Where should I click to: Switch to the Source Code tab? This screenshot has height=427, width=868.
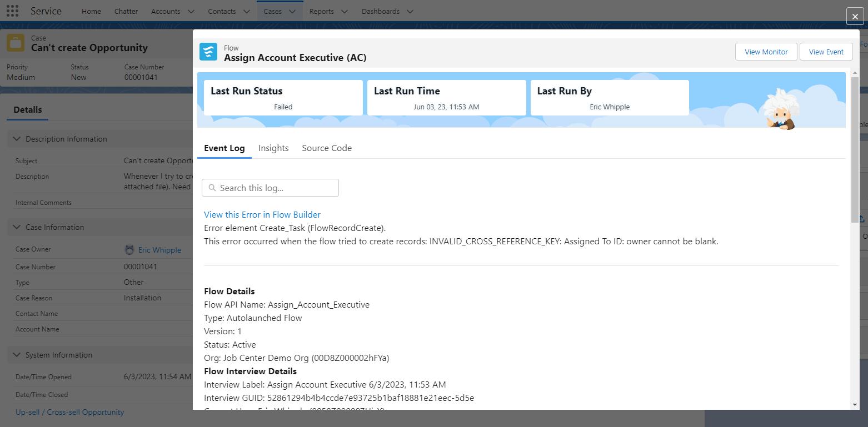pos(327,148)
